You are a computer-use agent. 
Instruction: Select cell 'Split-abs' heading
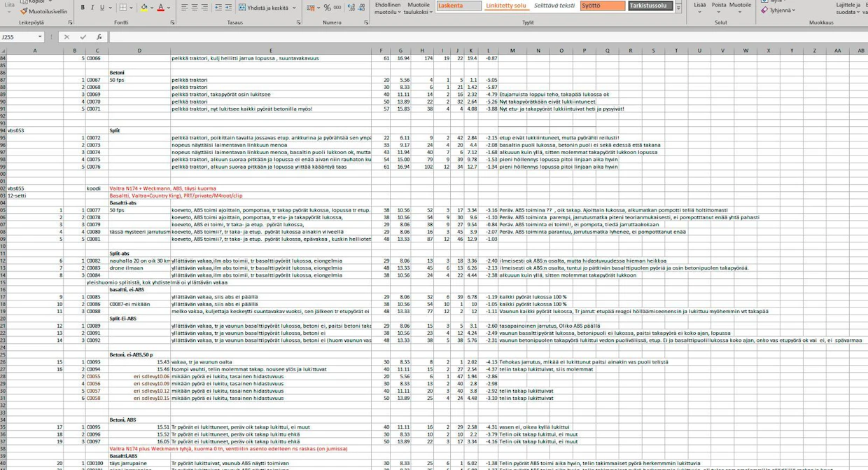pos(139,254)
